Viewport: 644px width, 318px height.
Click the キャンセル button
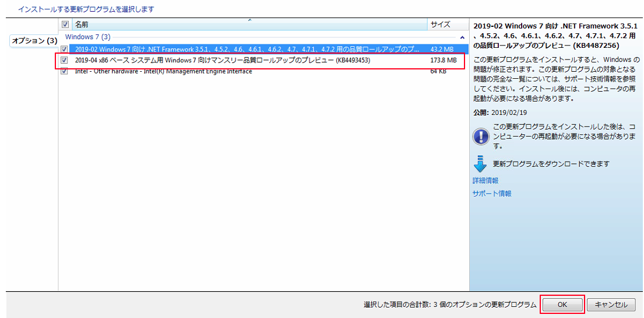pos(611,305)
